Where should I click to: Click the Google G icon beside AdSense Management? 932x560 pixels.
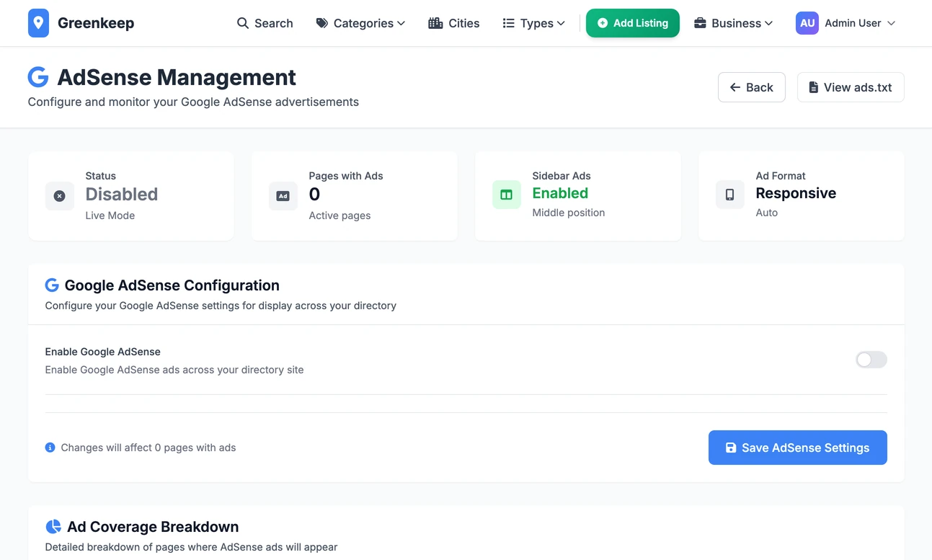(x=38, y=77)
